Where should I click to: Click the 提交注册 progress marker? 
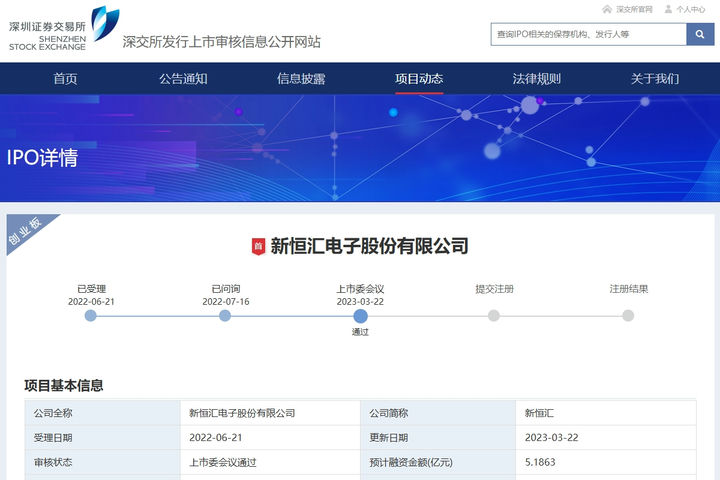(x=494, y=316)
